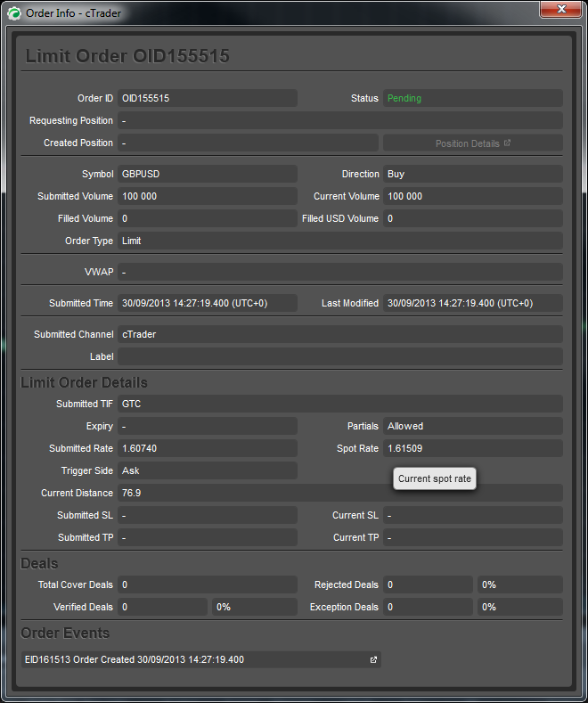
Task: Click the Limit Order Details section heading
Action: click(84, 382)
